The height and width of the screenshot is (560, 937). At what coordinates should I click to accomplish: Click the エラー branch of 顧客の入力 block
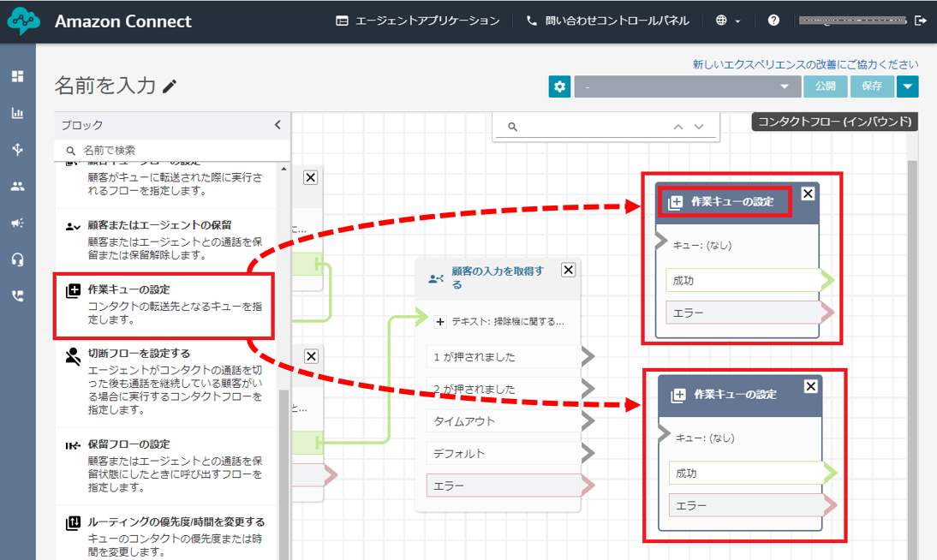[504, 486]
